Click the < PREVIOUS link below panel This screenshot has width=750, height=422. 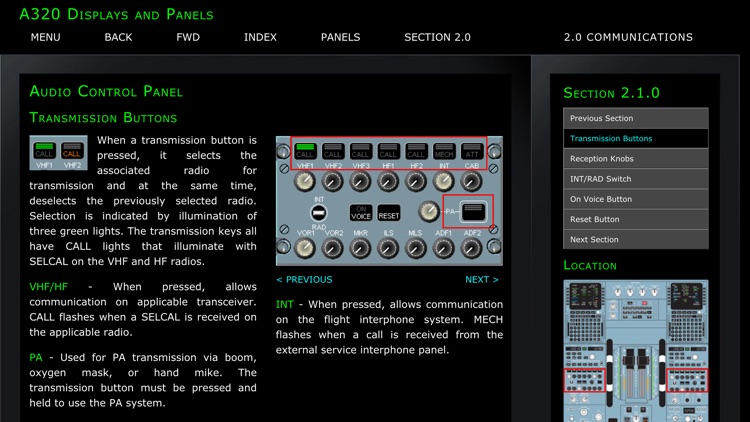point(304,279)
